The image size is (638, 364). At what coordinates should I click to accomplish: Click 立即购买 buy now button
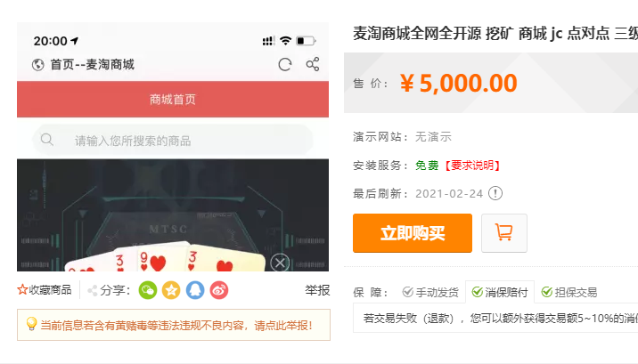coord(413,233)
